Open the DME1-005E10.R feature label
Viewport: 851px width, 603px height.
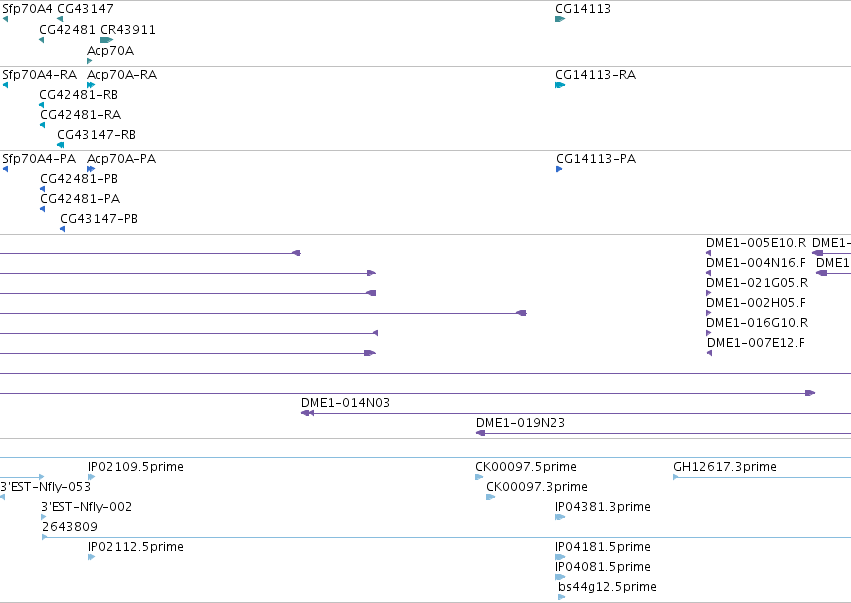(756, 243)
